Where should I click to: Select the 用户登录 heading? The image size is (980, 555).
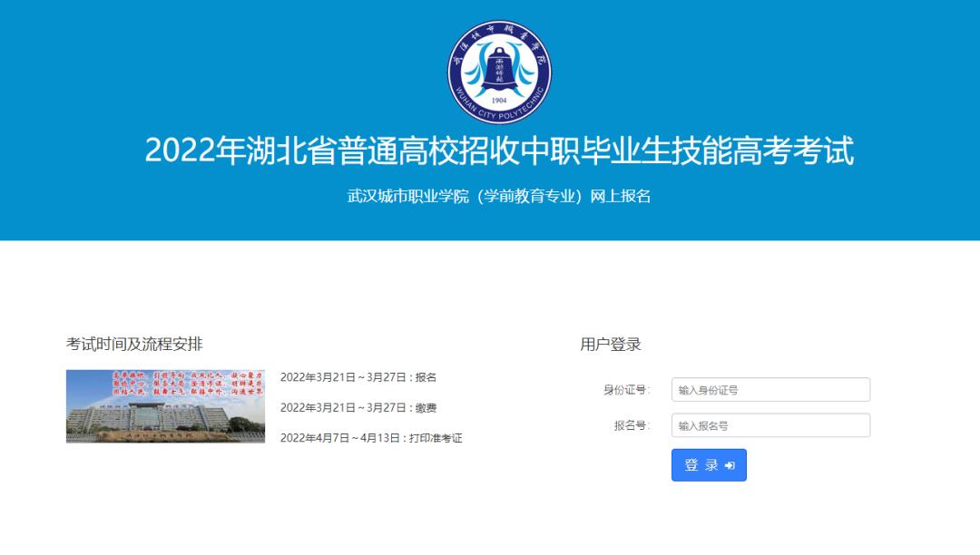[611, 344]
